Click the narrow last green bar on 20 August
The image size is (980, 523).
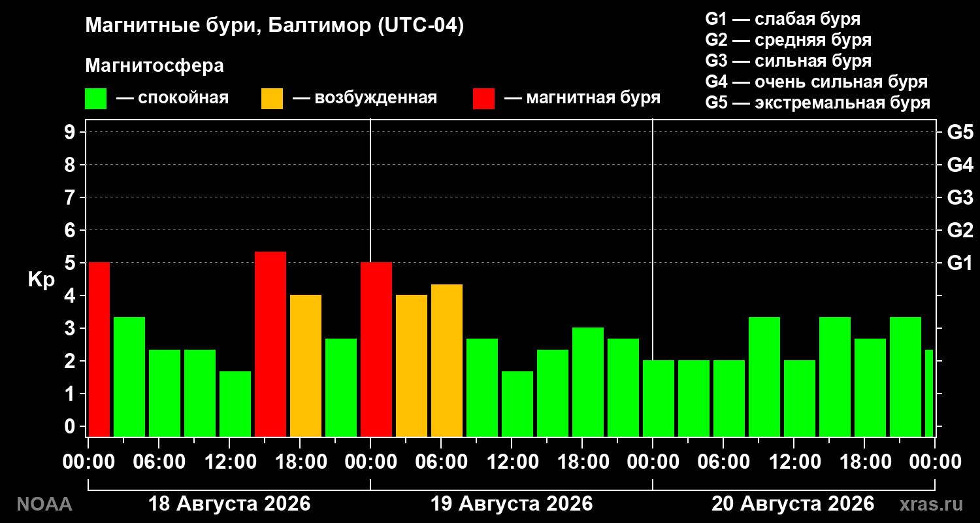929,393
